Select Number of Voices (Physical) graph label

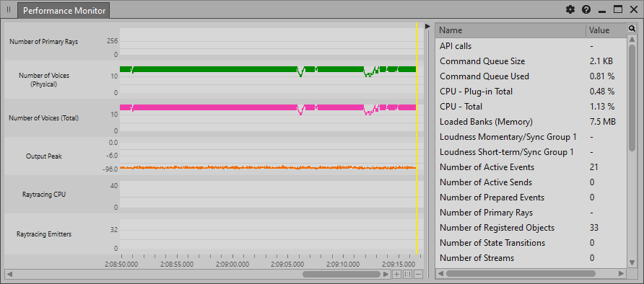point(44,80)
